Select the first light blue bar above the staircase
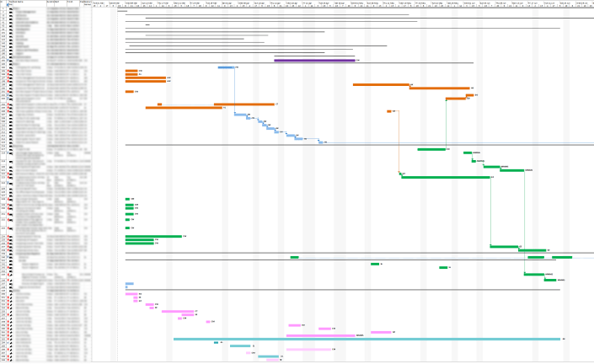The height and width of the screenshot is (364, 594). [226, 67]
